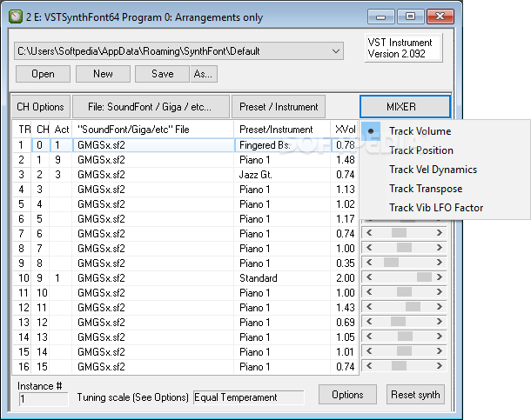Choose Track Transpose from the menu
The image size is (531, 420).
pyautogui.click(x=445, y=189)
